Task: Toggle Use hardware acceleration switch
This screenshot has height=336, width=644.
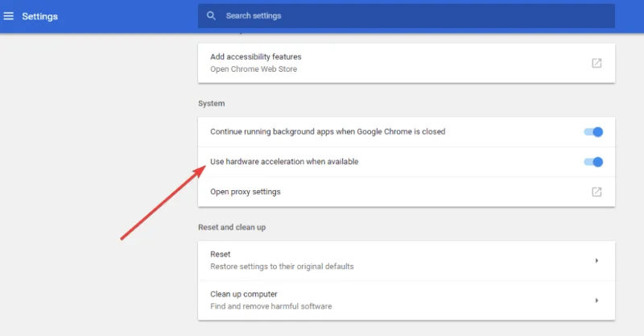Action: 593,162
